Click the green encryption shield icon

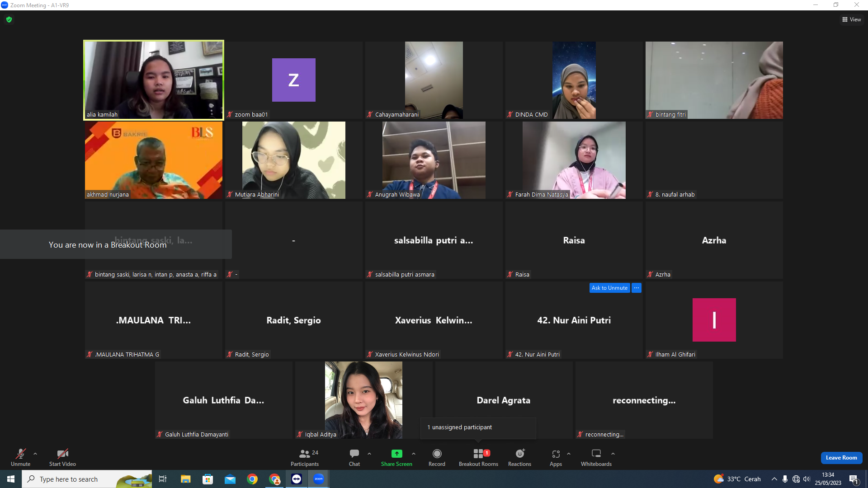pos(9,19)
